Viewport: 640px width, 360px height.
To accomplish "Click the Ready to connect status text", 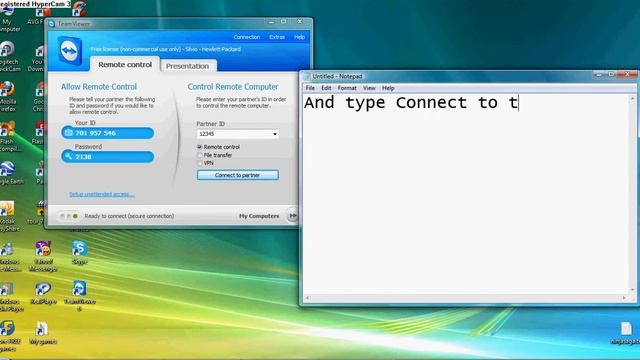I will (129, 216).
